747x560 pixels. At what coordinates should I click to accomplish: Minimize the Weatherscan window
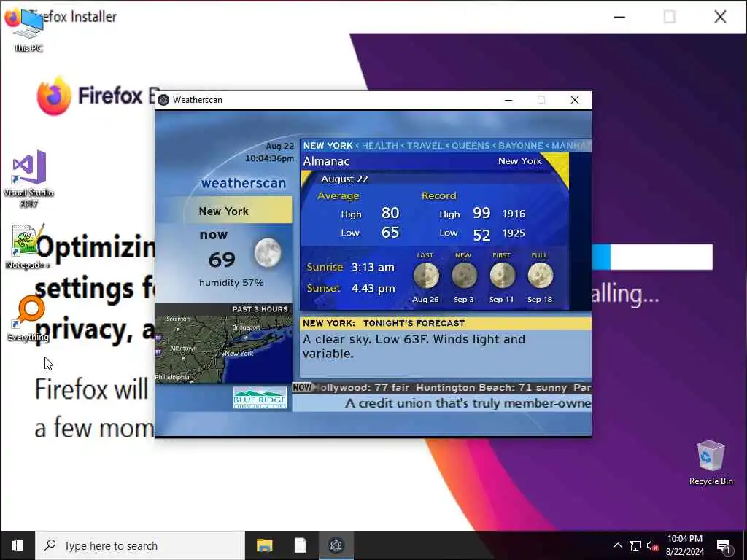(508, 100)
